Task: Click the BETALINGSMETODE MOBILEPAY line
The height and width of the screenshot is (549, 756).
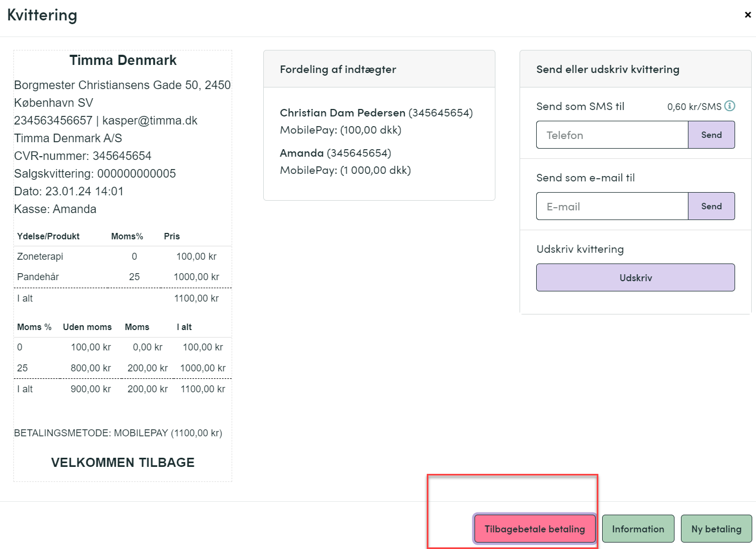Action: 118,433
